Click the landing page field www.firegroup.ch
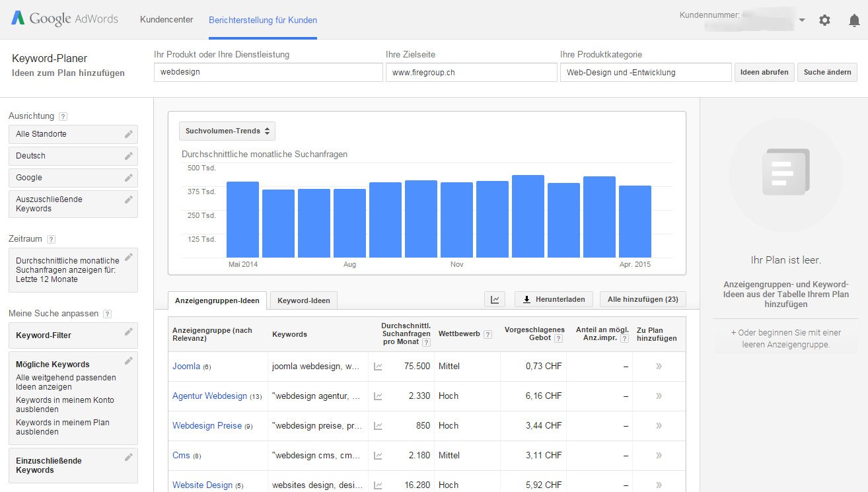The width and height of the screenshot is (868, 492). tap(472, 72)
